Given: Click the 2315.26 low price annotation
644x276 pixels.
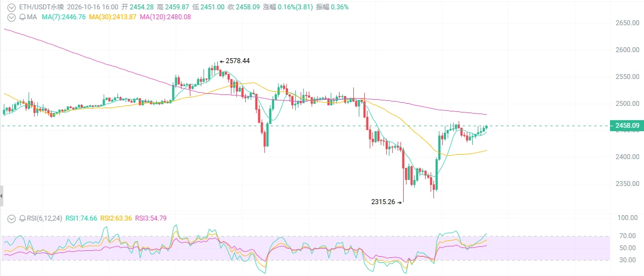Looking at the screenshot, I should (x=383, y=202).
